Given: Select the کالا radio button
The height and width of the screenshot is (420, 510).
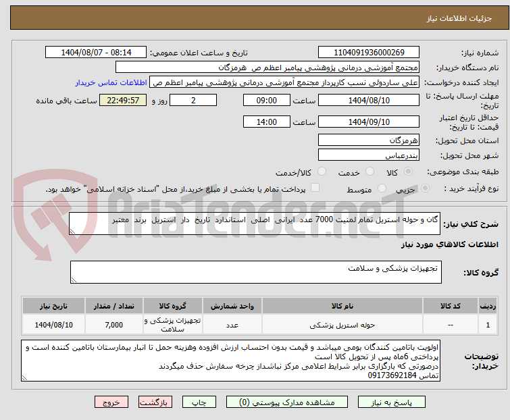Looking at the screenshot, I should (408, 172).
